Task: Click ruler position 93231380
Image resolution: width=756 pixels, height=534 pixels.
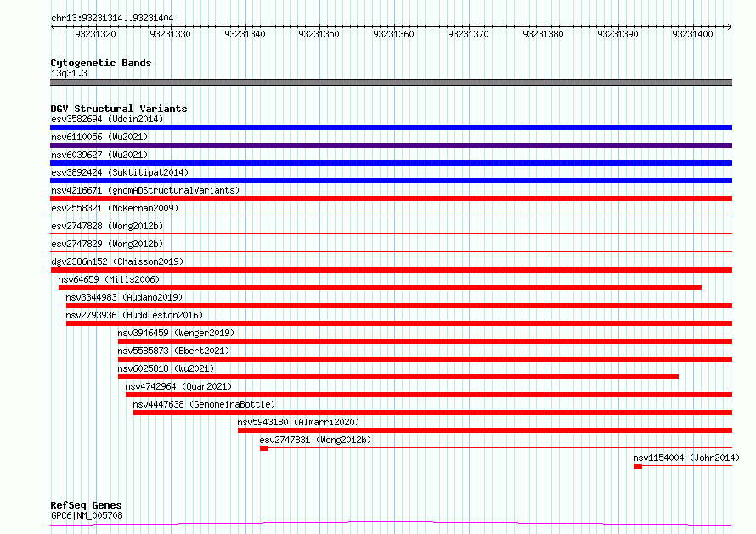Action: 543,34
